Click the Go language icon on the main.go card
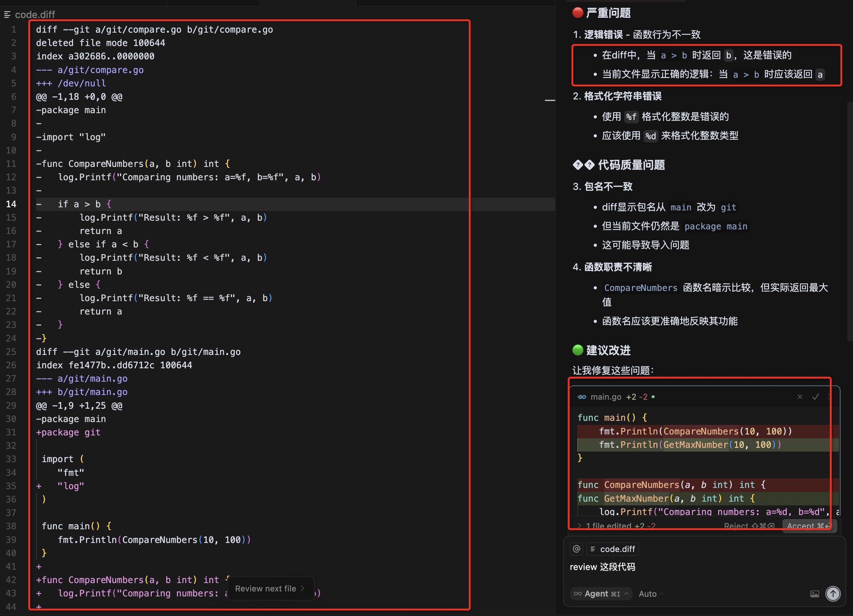This screenshot has height=616, width=853. (x=582, y=397)
